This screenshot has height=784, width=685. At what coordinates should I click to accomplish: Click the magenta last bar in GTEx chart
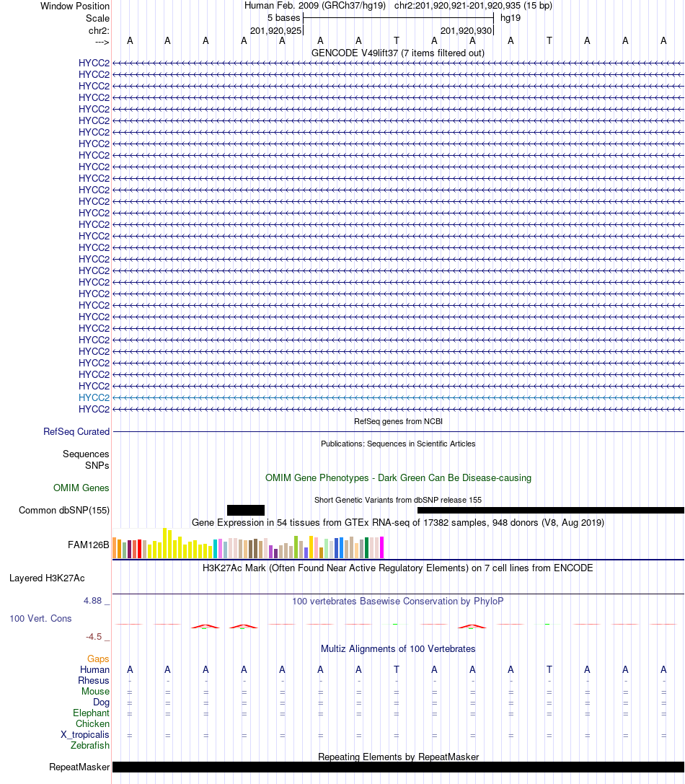point(382,547)
